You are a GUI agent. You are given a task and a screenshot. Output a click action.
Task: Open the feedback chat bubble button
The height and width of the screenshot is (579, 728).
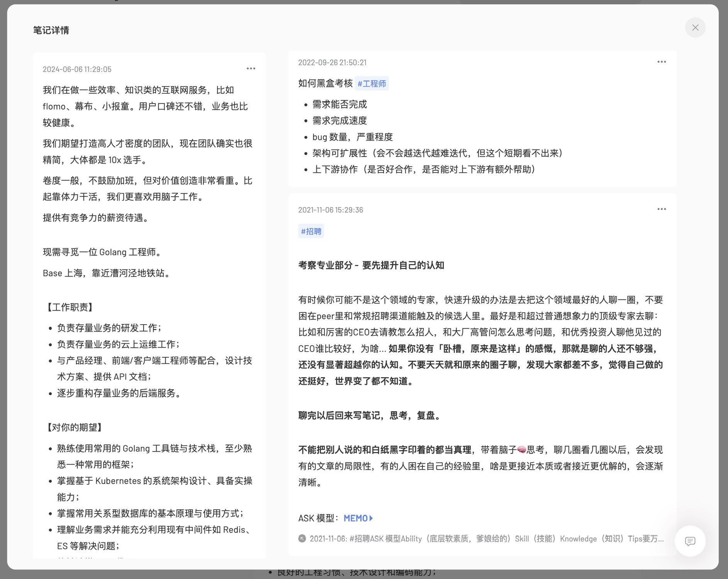tap(690, 541)
